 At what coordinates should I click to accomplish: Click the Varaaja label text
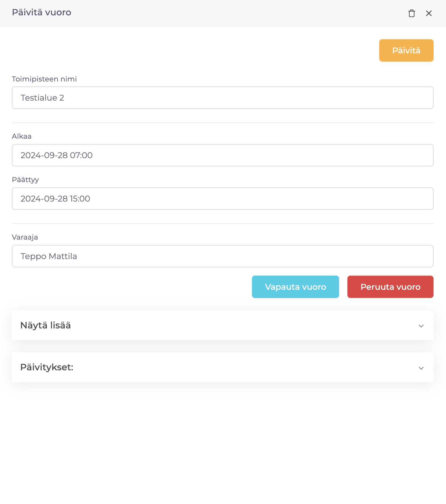(25, 237)
